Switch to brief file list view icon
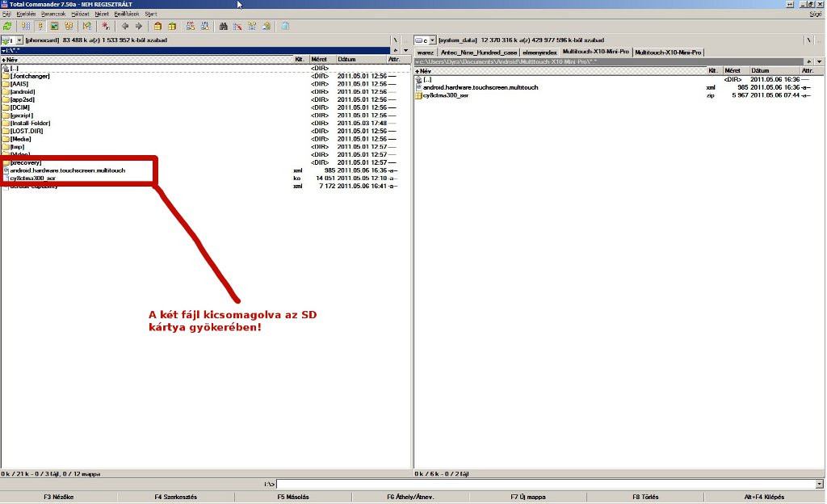 (25, 26)
